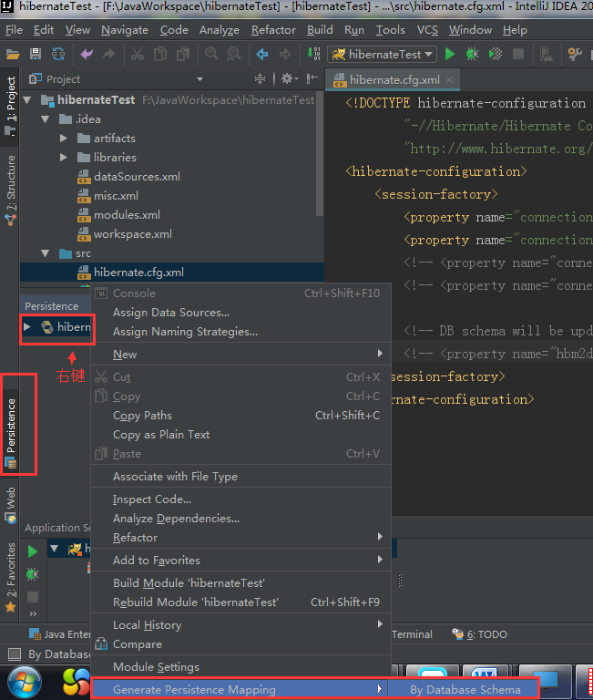Click the Stop square toolbar icon
The height and width of the screenshot is (700, 593).
coord(518,54)
